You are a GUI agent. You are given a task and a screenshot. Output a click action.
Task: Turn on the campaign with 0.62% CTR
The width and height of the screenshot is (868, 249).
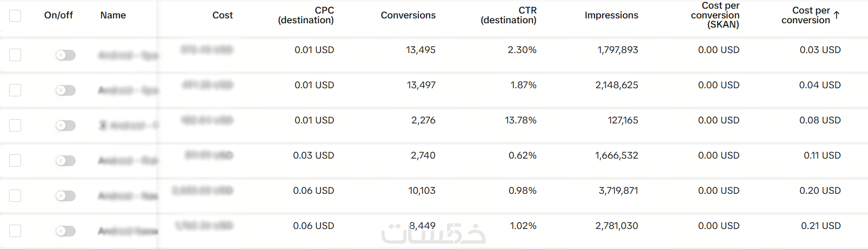(x=65, y=161)
